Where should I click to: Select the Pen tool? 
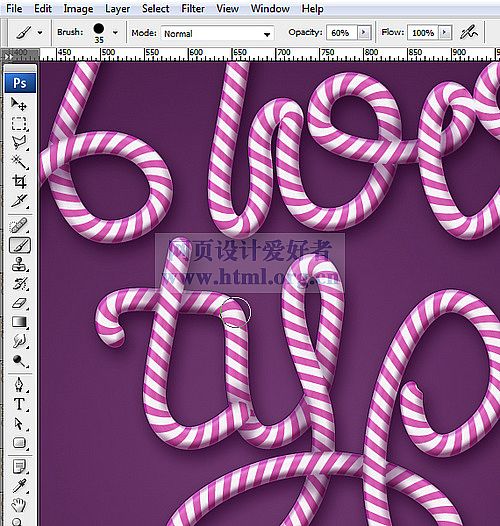(19, 385)
